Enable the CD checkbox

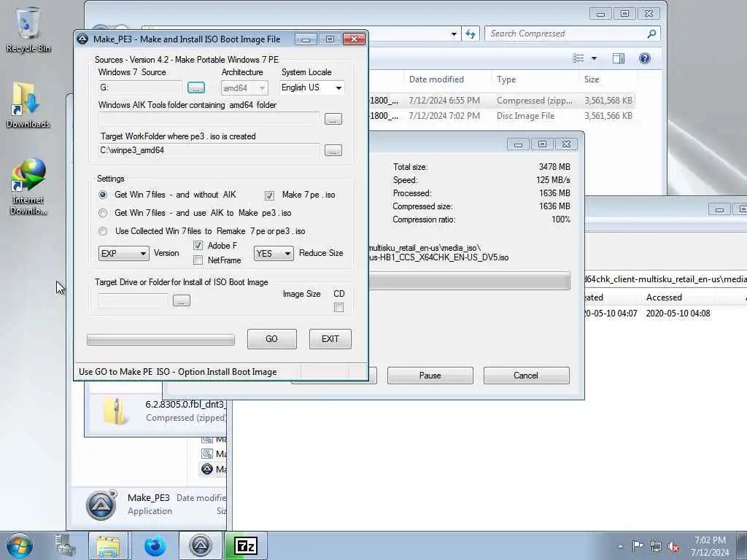coord(338,308)
